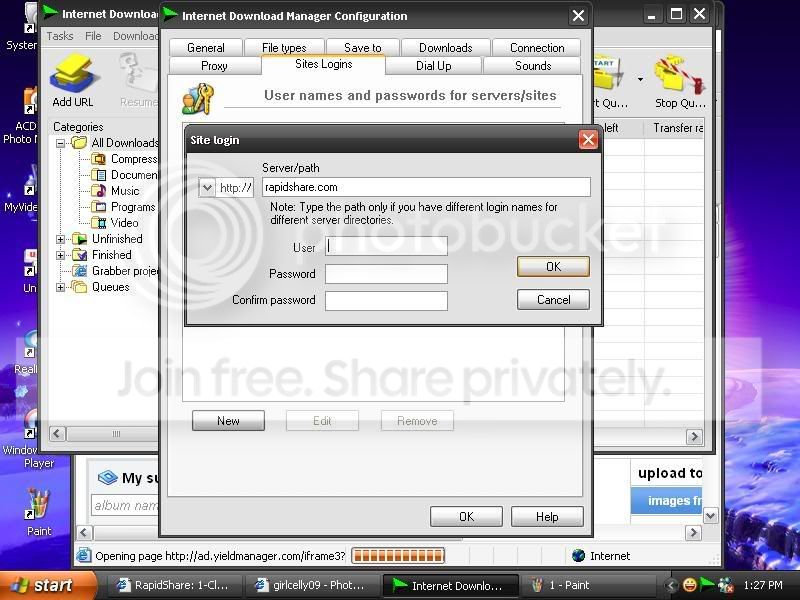The image size is (800, 600).
Task: Click Cancel in Site login dialog
Action: tap(553, 299)
